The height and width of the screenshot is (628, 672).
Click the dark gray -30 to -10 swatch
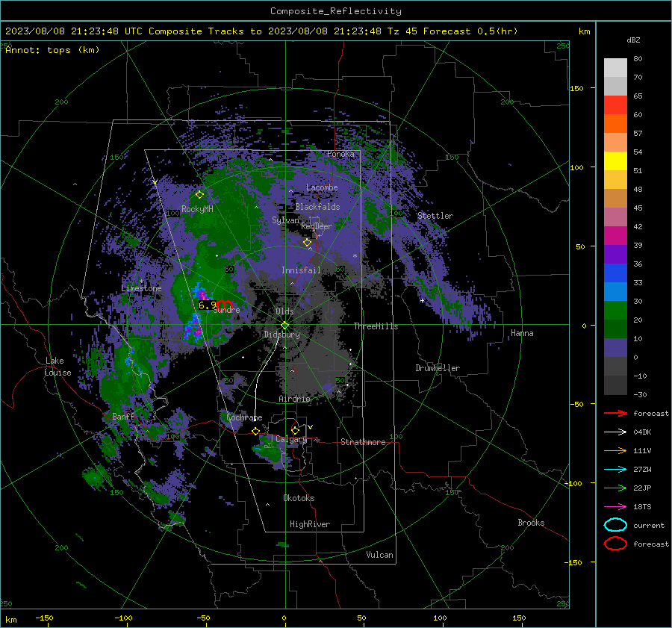click(615, 385)
